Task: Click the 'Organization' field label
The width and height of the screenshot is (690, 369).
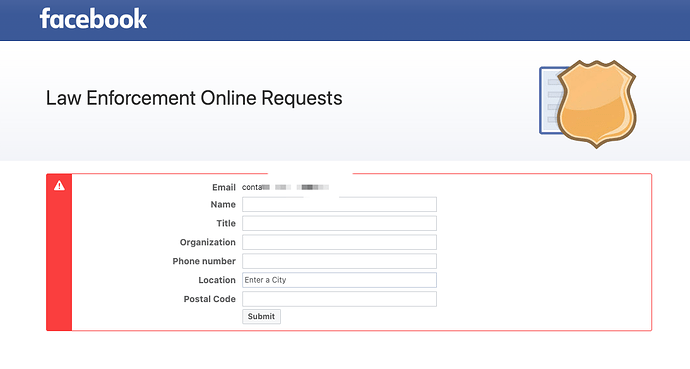Action: pos(208,242)
